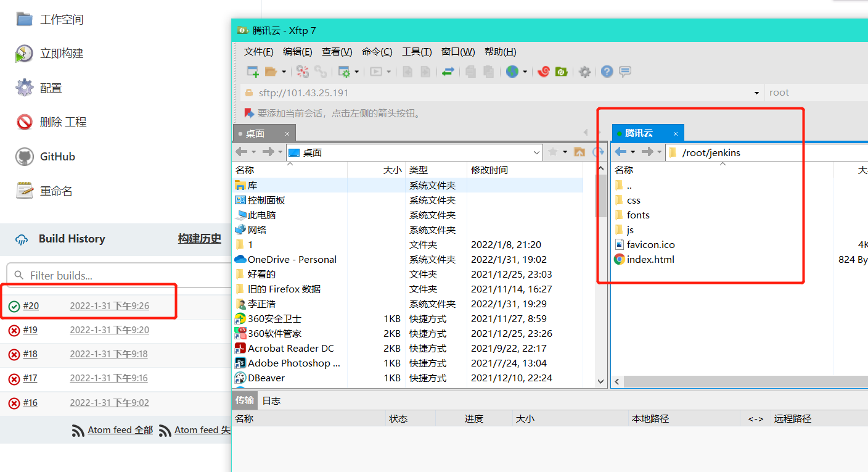This screenshot has width=868, height=472.
Task: Open options with the gear toolbar icon
Action: coord(584,72)
